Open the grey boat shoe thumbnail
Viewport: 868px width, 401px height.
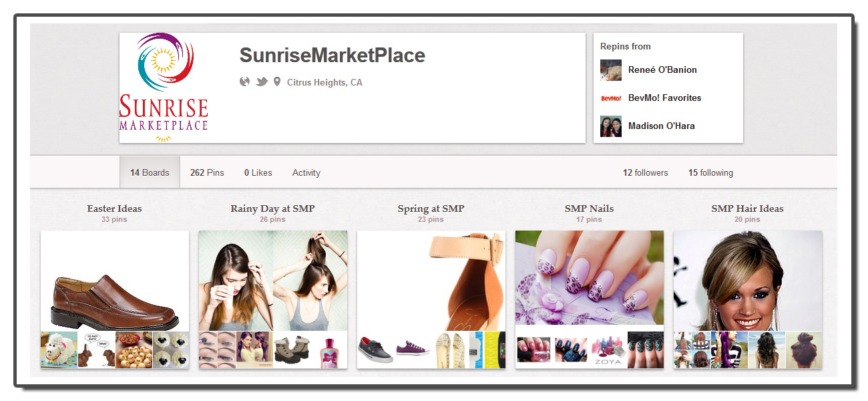[375, 350]
